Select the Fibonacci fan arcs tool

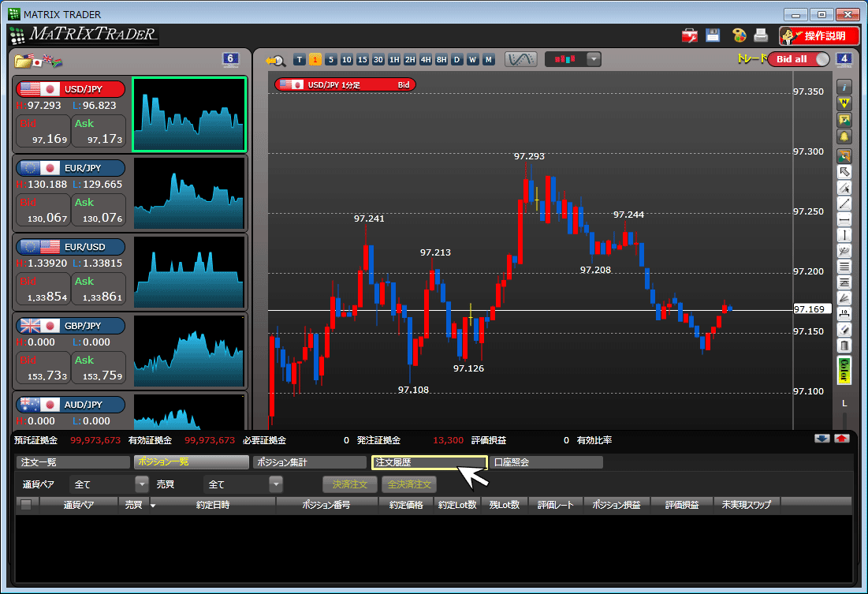pyautogui.click(x=844, y=251)
